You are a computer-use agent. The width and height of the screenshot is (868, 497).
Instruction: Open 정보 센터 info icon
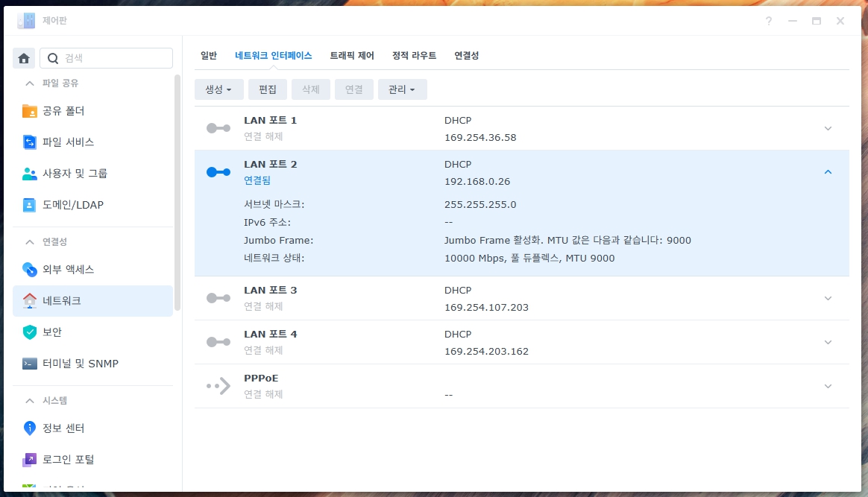click(30, 428)
